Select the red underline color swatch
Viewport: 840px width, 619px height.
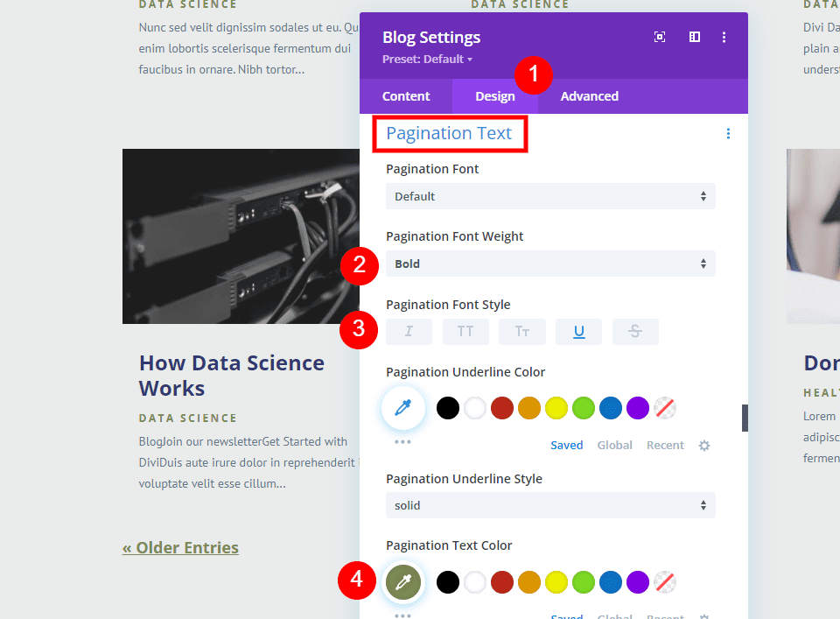click(x=502, y=408)
